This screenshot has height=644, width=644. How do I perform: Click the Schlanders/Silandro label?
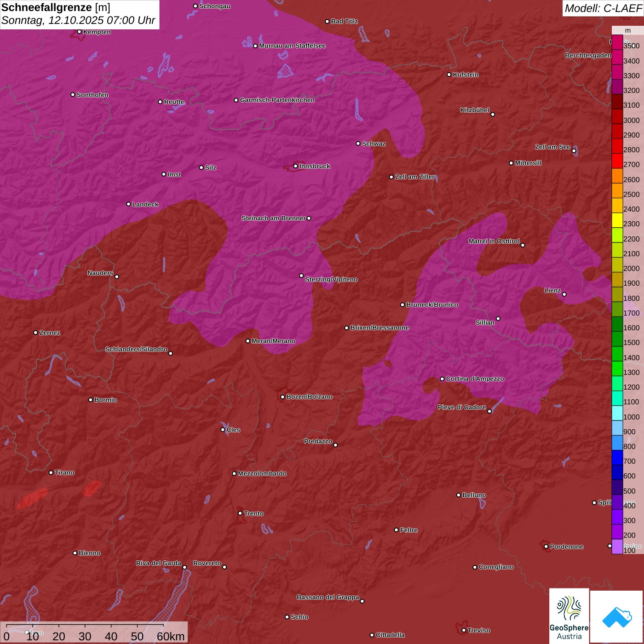point(136,350)
